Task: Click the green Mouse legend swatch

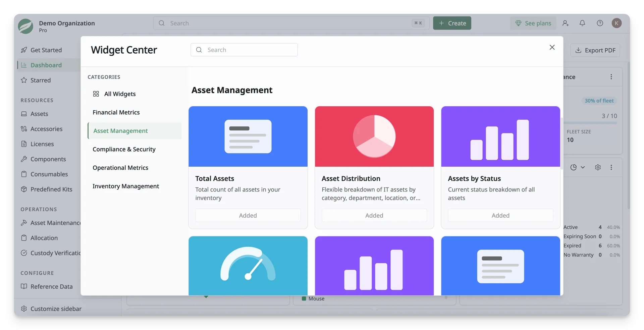Action: pyautogui.click(x=304, y=298)
